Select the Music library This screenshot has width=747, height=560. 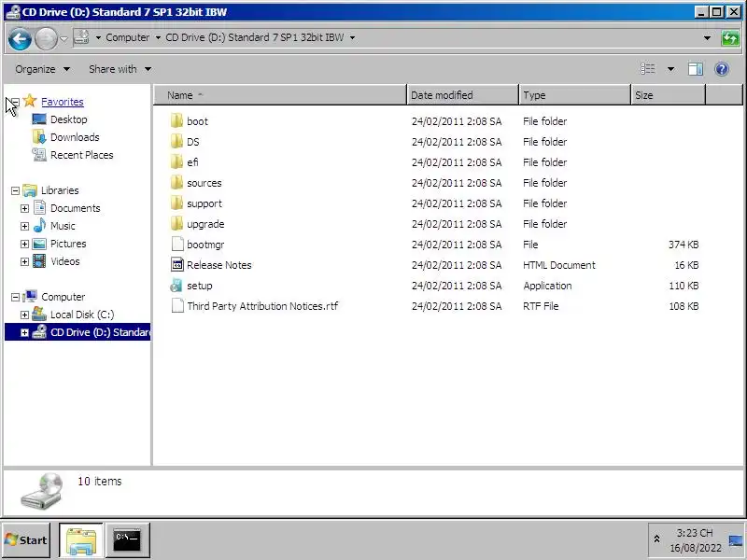[x=63, y=226]
